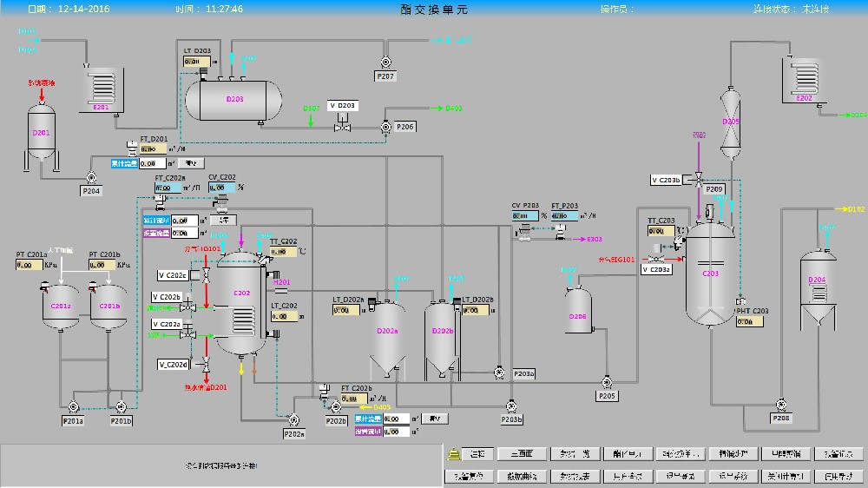
Task: Select the P206 pump symbol
Action: [x=385, y=127]
